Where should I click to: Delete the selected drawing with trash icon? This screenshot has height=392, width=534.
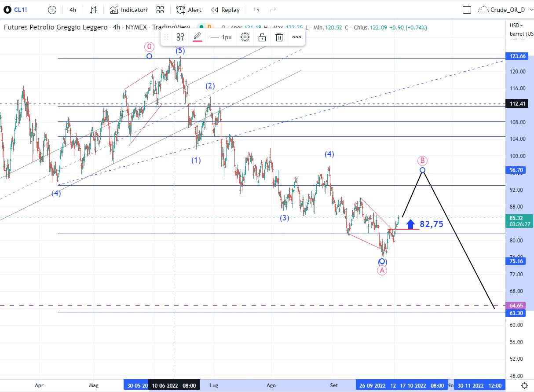point(279,37)
